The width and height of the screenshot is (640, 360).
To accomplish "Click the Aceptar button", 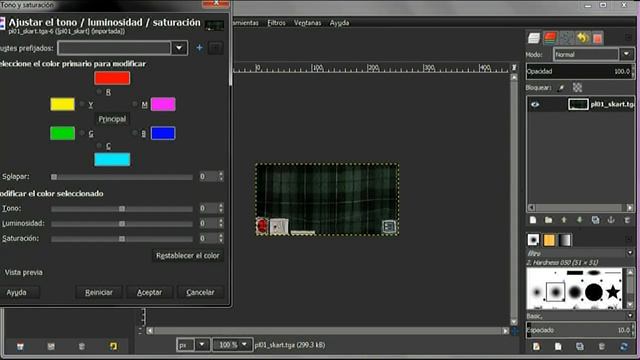I will (x=149, y=292).
